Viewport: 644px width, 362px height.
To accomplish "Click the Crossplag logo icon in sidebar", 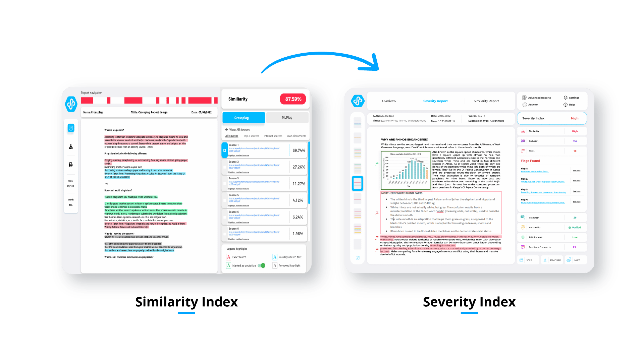I will click(x=71, y=103).
